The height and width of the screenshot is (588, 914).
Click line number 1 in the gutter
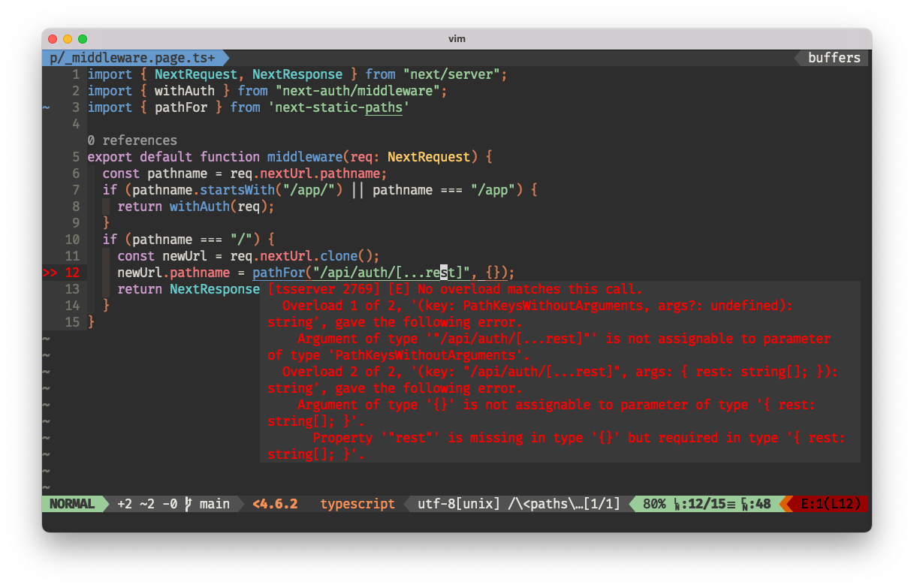click(76, 74)
